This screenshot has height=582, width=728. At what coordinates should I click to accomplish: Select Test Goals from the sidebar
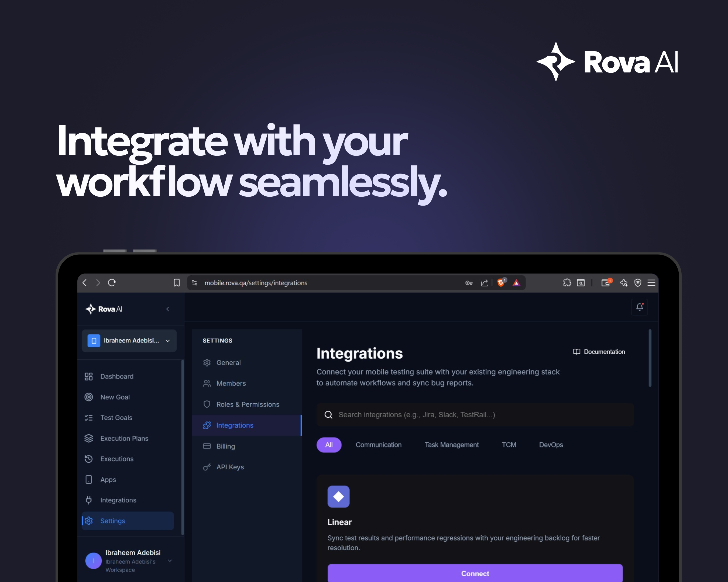click(116, 418)
